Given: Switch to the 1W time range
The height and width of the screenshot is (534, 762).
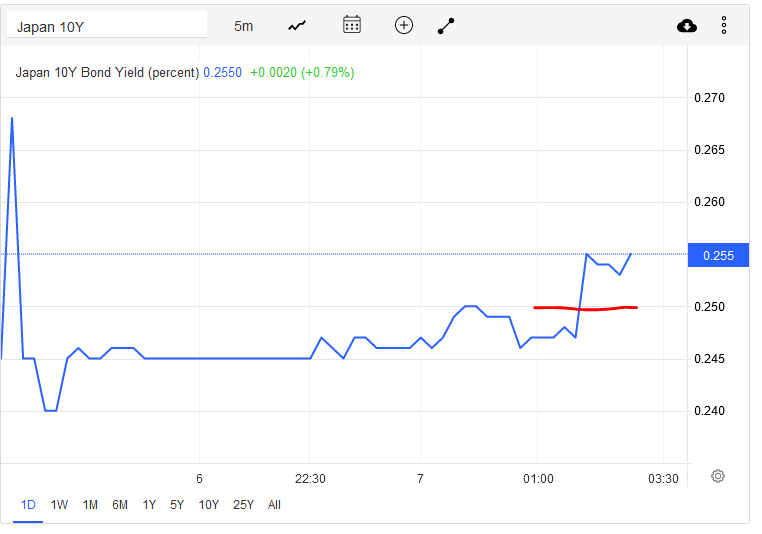Looking at the screenshot, I should tap(59, 505).
